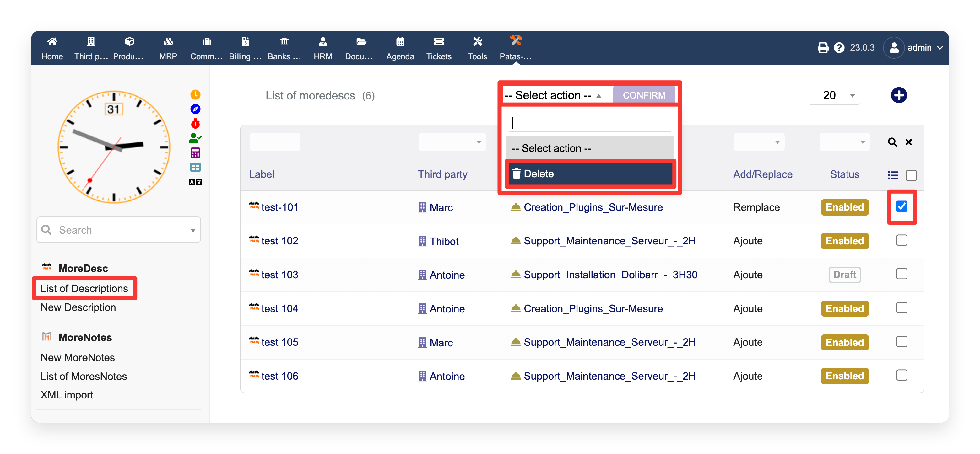Open New Description sidebar link
Viewport: 980px width, 454px height.
tap(78, 307)
